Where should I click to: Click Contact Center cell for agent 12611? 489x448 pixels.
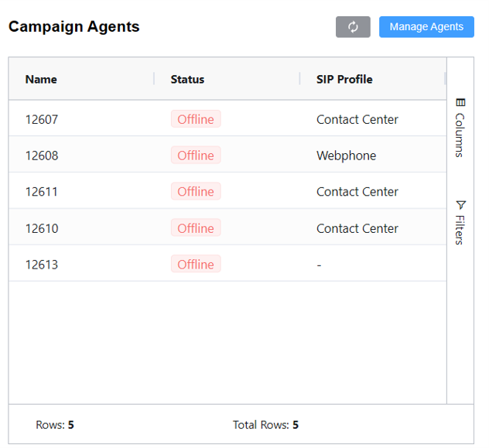357,192
